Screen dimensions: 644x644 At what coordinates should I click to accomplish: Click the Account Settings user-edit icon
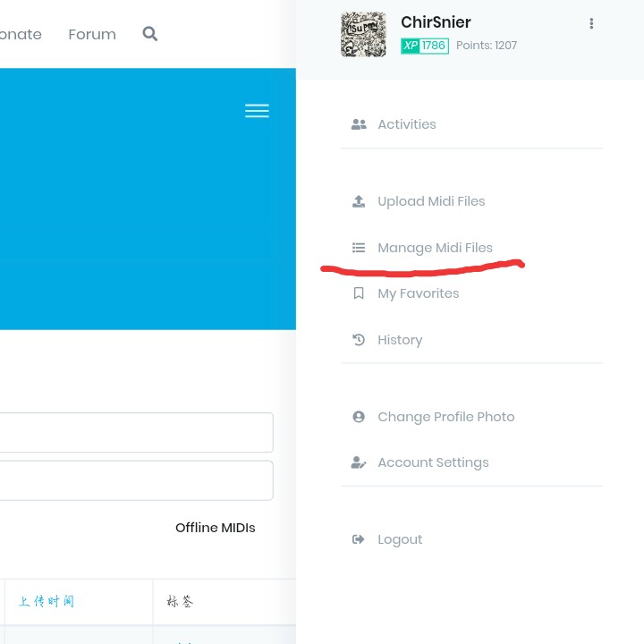coord(359,462)
